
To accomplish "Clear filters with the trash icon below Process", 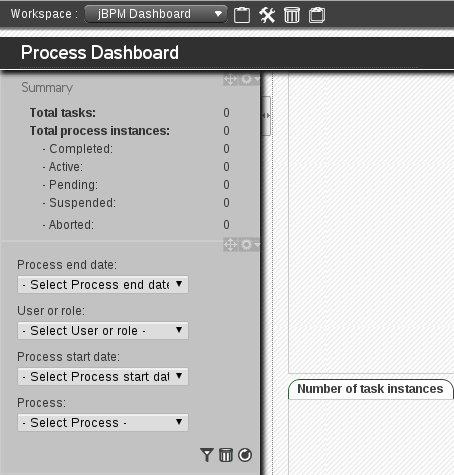I will [226, 455].
